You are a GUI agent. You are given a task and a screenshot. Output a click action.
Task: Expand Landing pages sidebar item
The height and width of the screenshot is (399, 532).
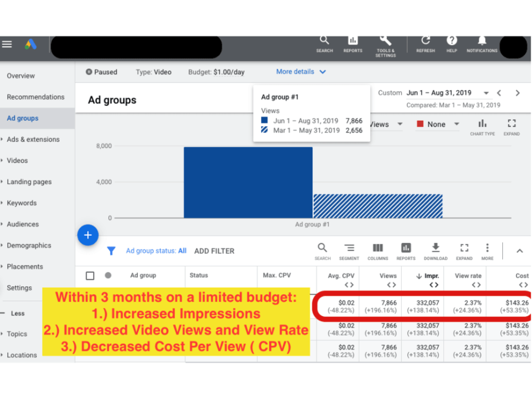(29, 182)
